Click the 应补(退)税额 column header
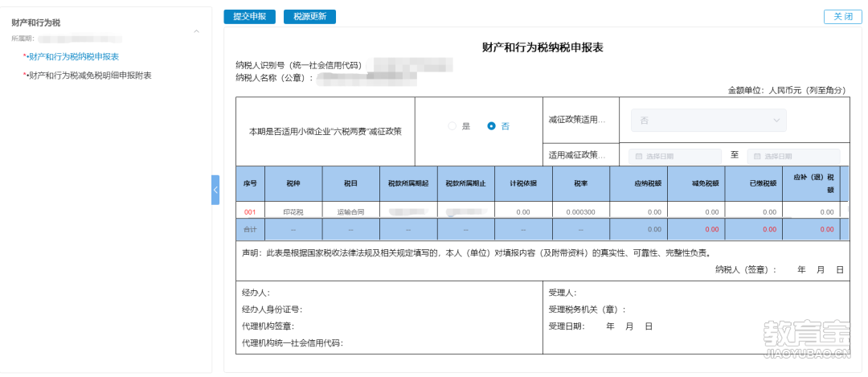Screen dimensions: 868x377 click(811, 184)
